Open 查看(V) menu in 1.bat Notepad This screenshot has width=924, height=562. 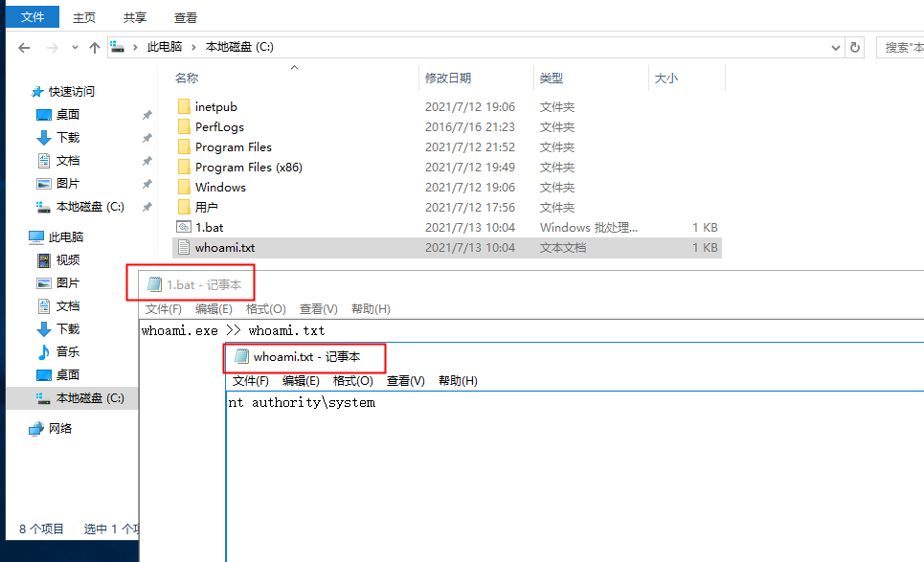coord(318,308)
